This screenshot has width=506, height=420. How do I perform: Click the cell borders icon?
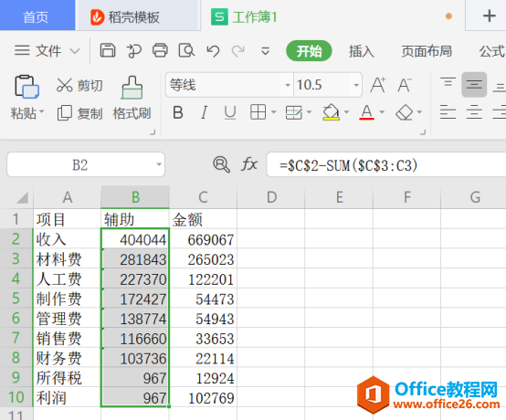tap(258, 112)
